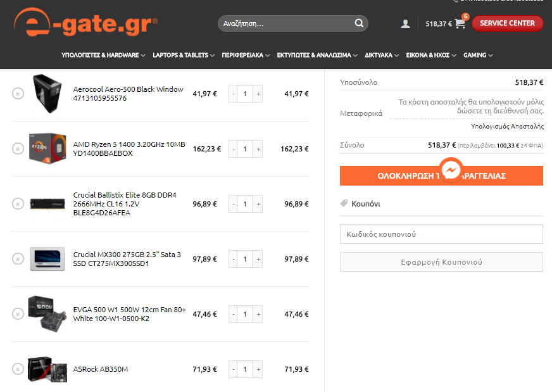Increase quantity of AMD Ryzen 5 1400

tap(258, 149)
